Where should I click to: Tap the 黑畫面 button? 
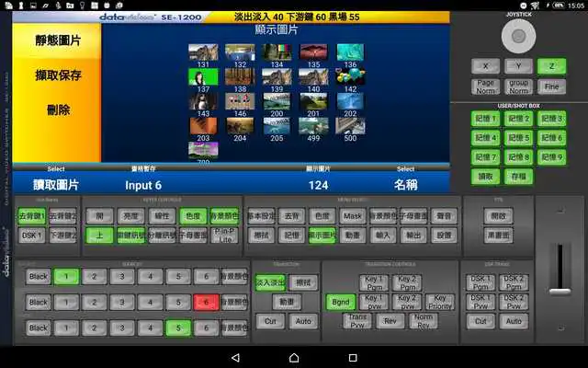coord(498,236)
